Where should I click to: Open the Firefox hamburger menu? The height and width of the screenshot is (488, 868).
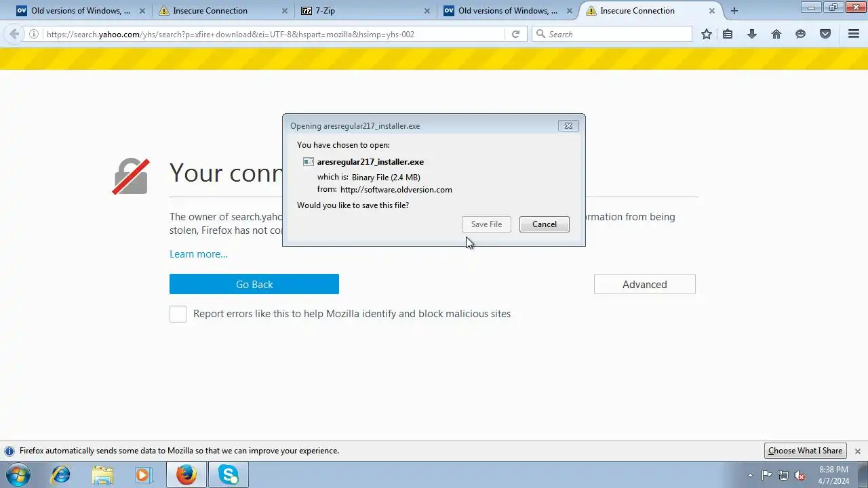click(854, 34)
